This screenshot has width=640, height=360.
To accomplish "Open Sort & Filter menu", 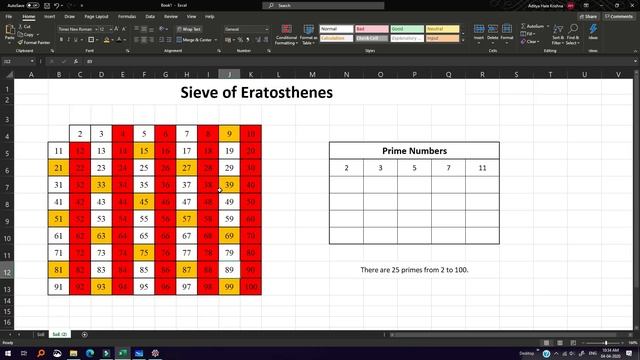I will (558, 34).
